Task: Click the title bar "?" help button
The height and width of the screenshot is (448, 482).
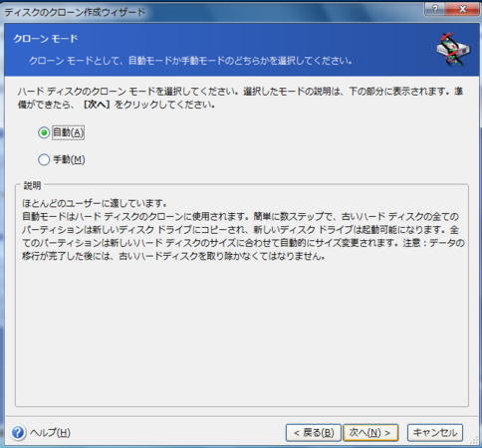Action: (x=435, y=9)
